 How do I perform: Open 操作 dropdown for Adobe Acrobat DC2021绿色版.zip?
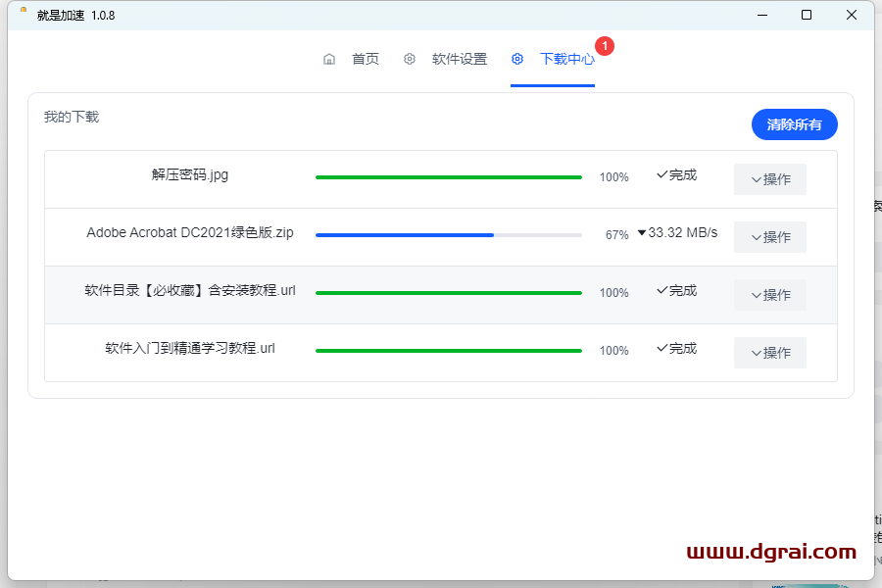pos(769,237)
